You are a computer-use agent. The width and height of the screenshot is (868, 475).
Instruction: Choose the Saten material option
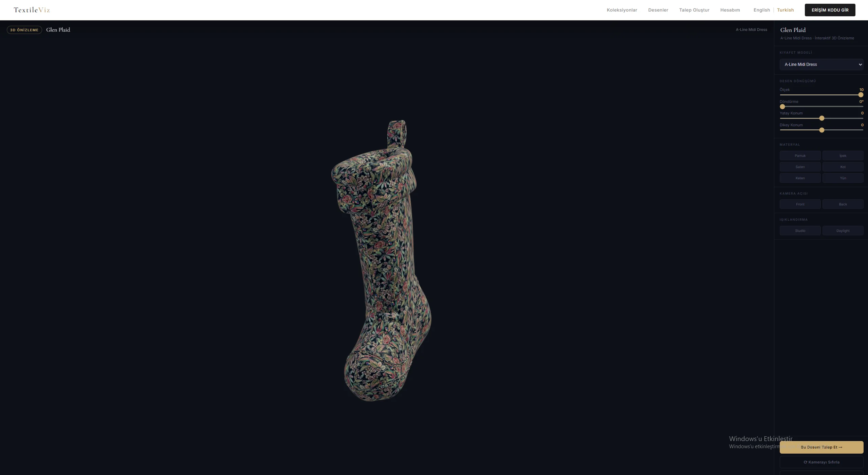[x=800, y=167]
